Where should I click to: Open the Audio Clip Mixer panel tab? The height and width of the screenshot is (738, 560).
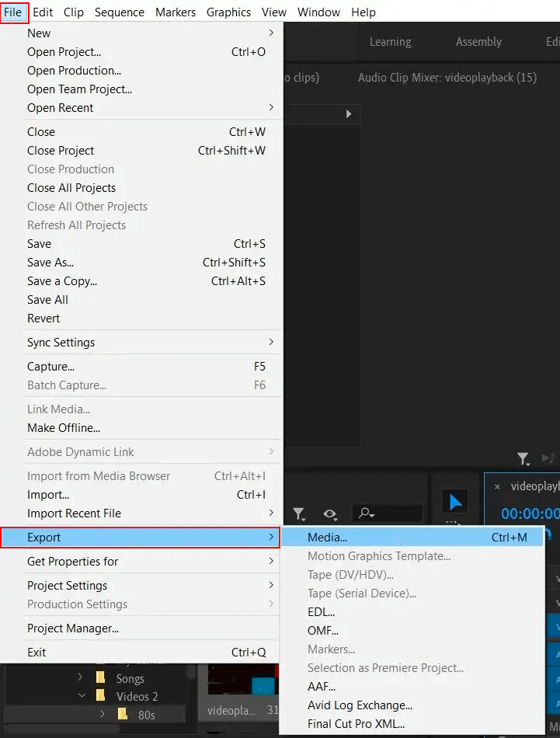point(447,78)
